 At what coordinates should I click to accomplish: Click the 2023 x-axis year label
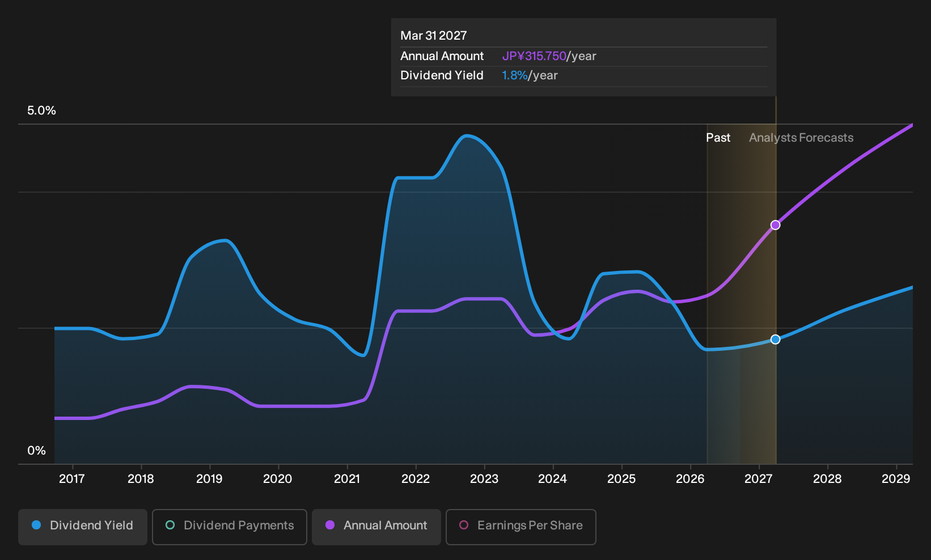484,479
